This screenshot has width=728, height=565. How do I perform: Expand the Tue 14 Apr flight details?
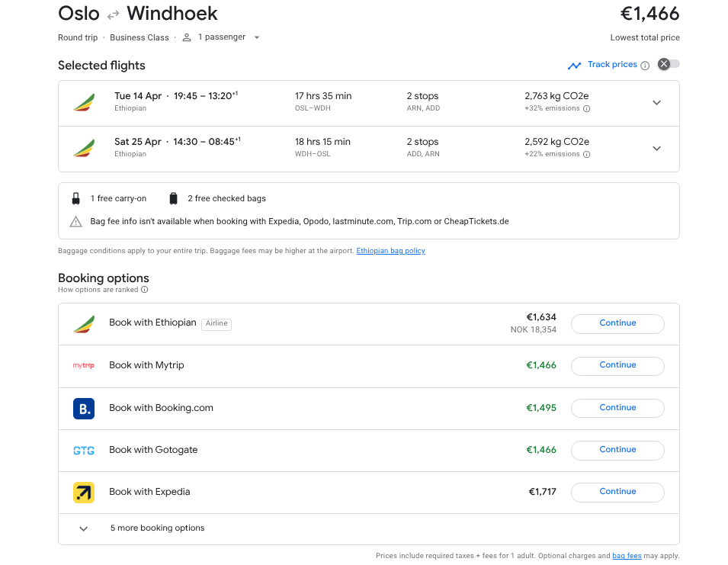click(656, 103)
